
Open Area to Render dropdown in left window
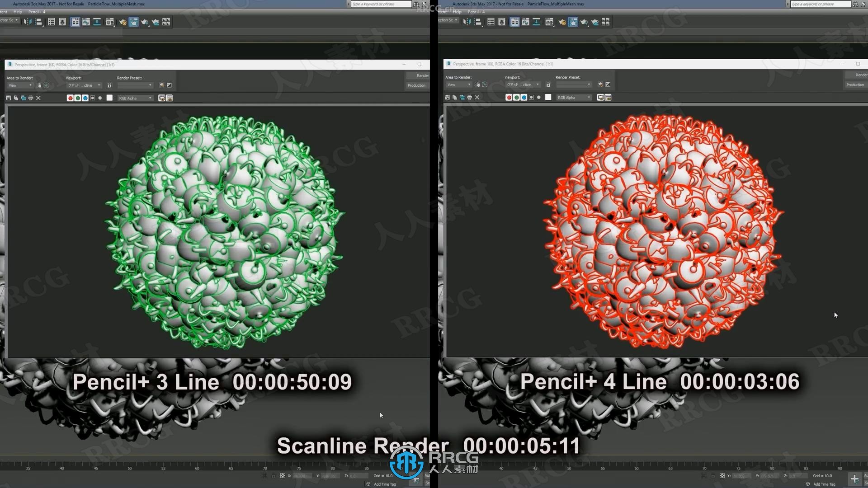click(x=20, y=85)
